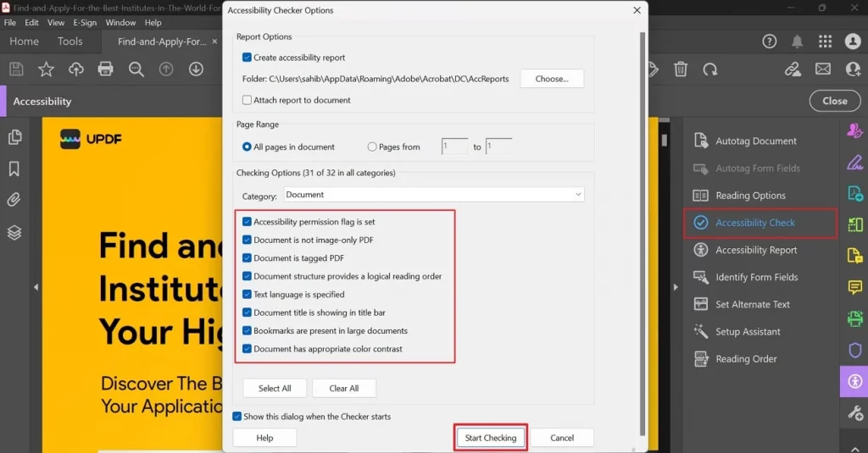Viewport: 868px width, 453px height.
Task: Switch to the Tools tab
Action: tap(70, 41)
